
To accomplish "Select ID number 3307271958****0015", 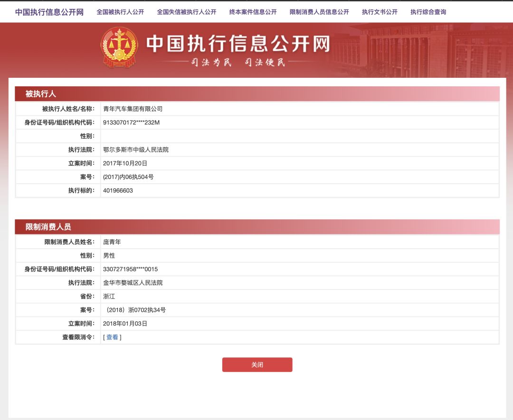I will point(130,270).
